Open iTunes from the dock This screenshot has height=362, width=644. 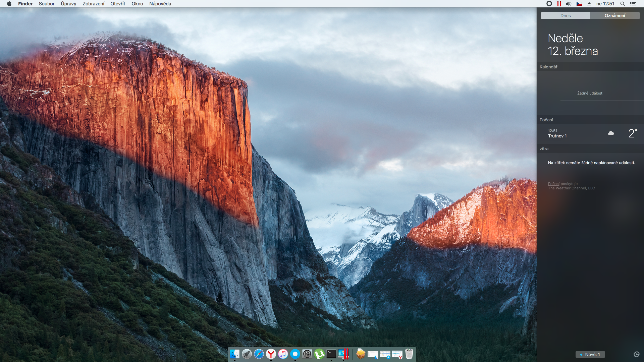point(283,354)
